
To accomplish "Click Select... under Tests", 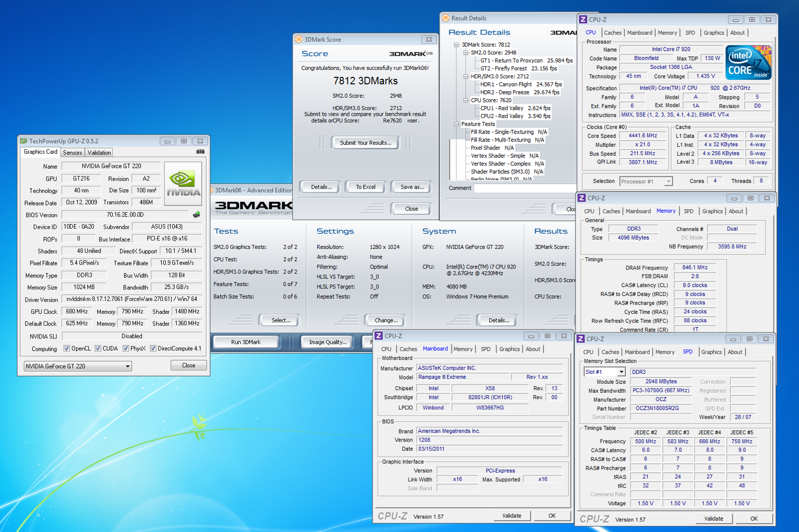I will pos(281,320).
